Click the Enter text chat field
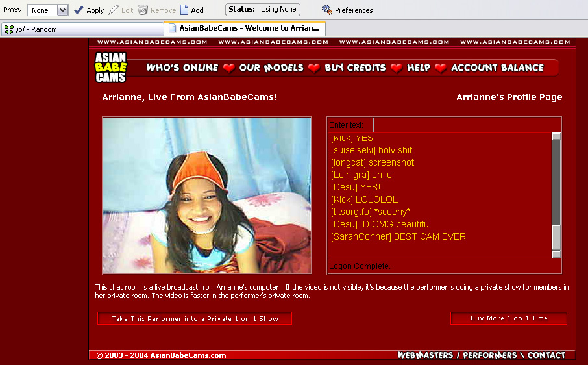This screenshot has width=588, height=365. (x=467, y=125)
